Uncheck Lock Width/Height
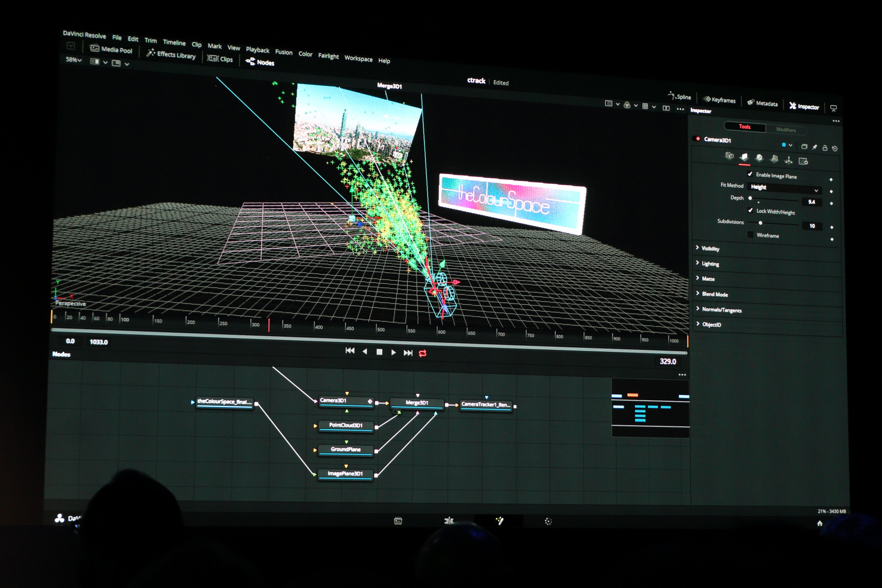The image size is (882, 588). (750, 210)
